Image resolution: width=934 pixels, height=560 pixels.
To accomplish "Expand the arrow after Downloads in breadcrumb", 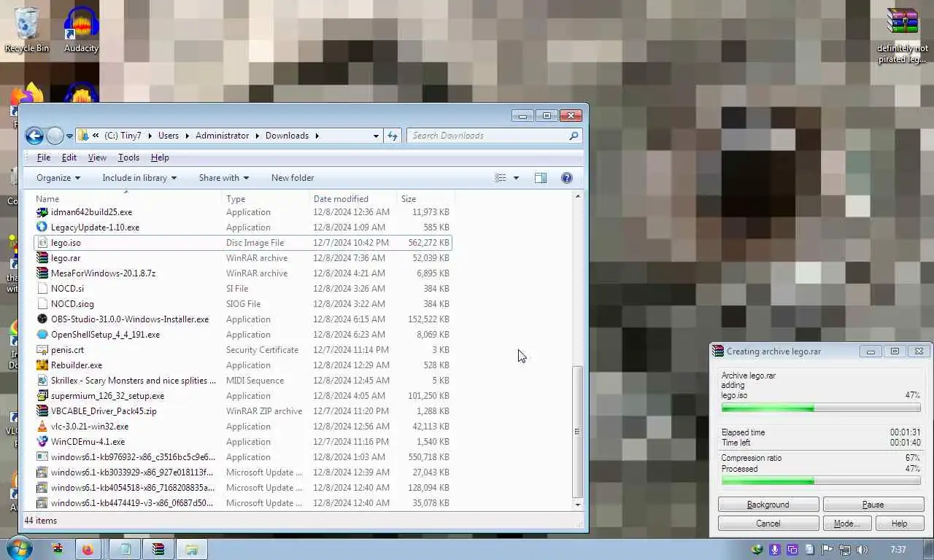I will point(317,136).
